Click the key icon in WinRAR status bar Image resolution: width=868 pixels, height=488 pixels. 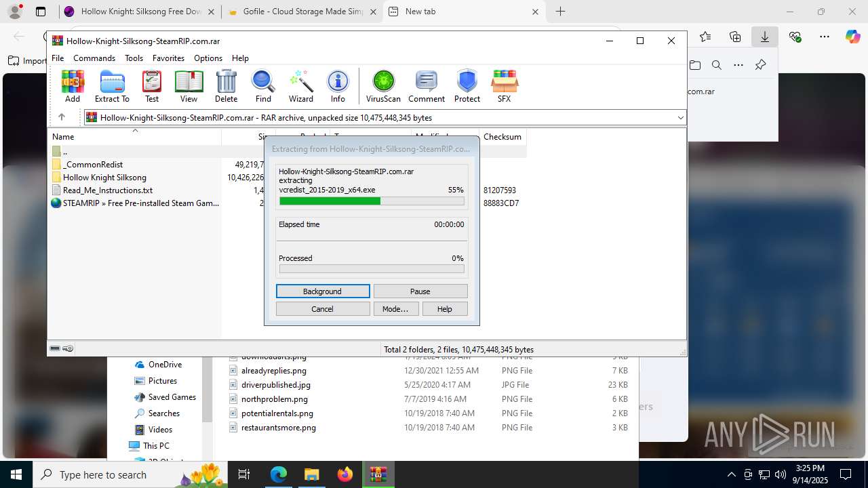point(68,348)
